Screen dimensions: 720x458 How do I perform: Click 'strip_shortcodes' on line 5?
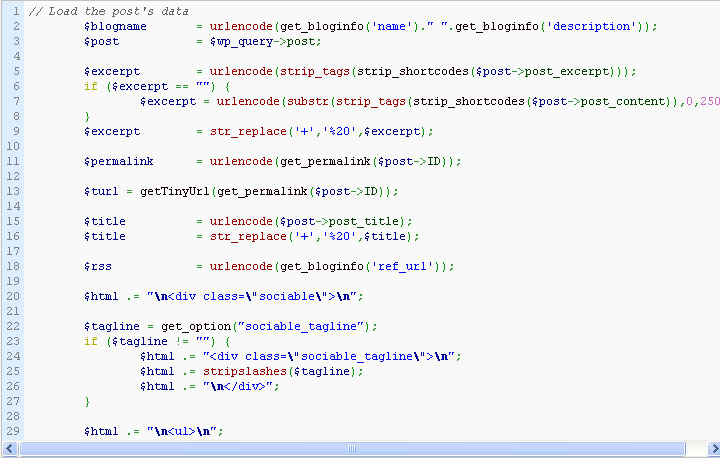click(x=413, y=72)
